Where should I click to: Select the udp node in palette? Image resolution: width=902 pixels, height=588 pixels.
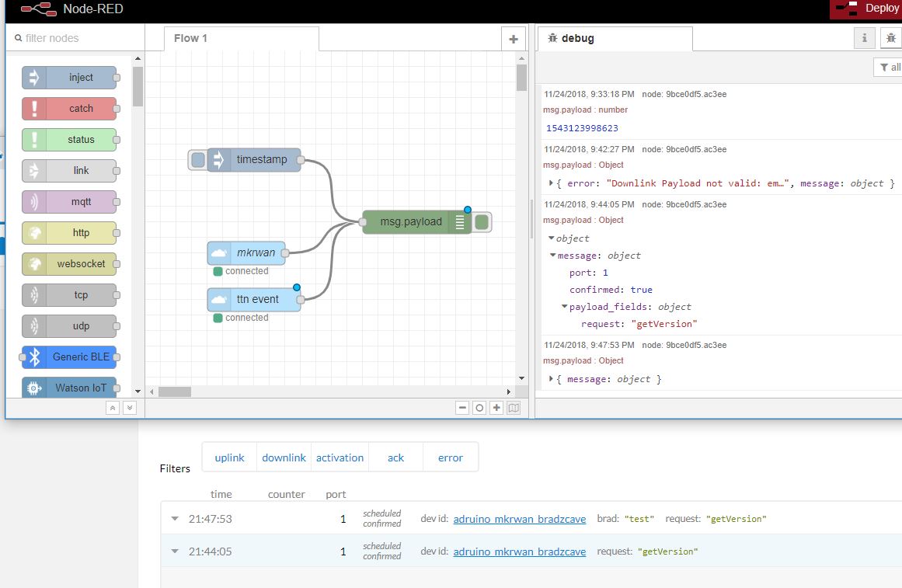click(69, 326)
